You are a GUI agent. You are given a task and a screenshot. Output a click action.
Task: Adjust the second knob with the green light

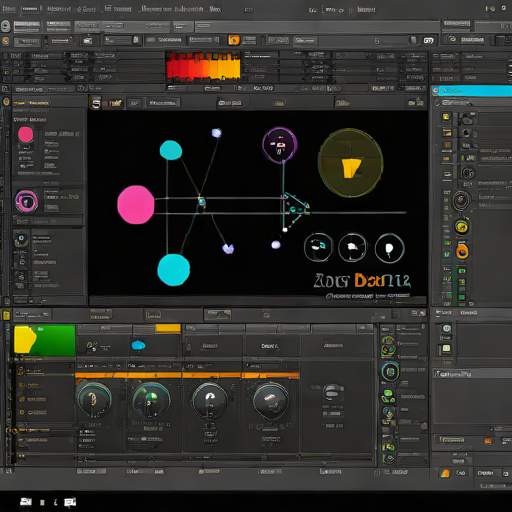pos(151,400)
